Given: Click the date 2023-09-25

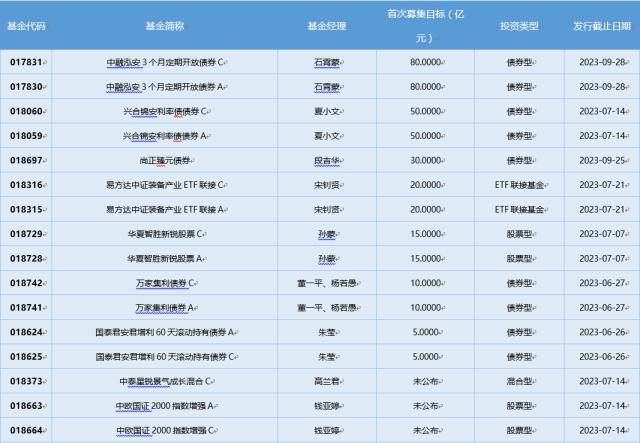Looking at the screenshot, I should 602,160.
